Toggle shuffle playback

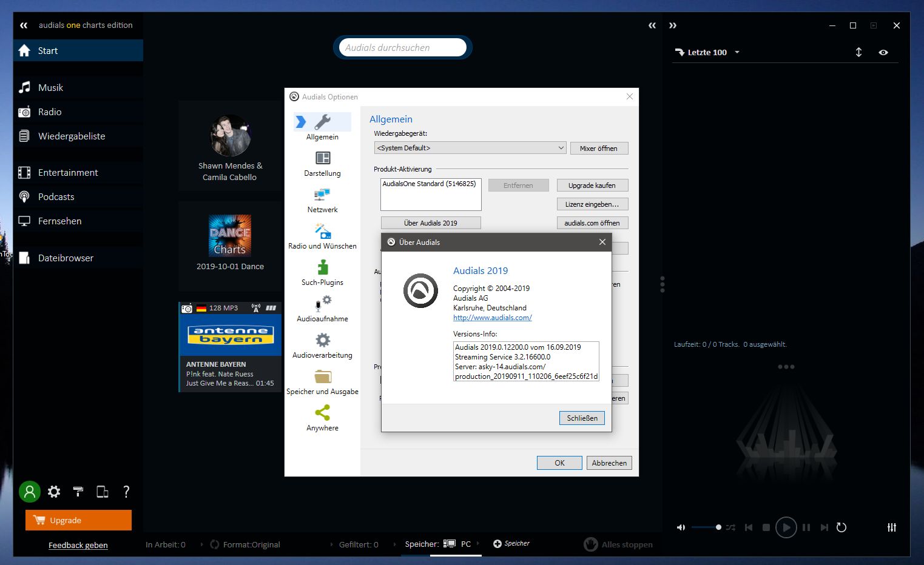730,527
